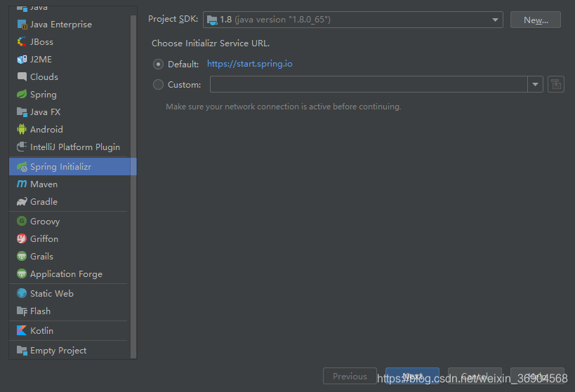575x392 pixels.
Task: Click the Cancel button
Action: [x=475, y=376]
